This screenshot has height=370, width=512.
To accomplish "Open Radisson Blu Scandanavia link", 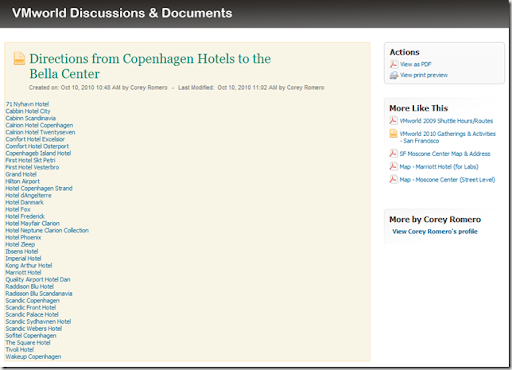I will (x=39, y=293).
